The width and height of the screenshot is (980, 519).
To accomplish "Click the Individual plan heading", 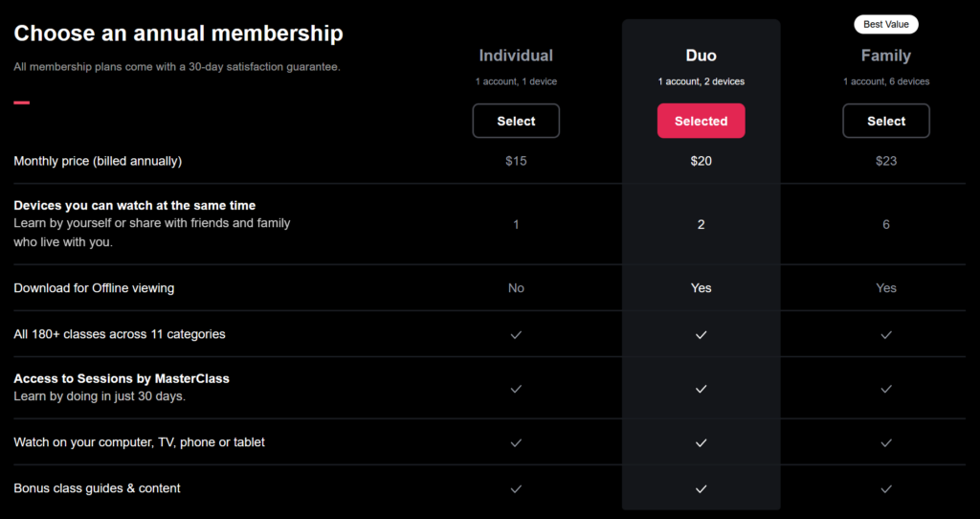I will click(x=516, y=56).
